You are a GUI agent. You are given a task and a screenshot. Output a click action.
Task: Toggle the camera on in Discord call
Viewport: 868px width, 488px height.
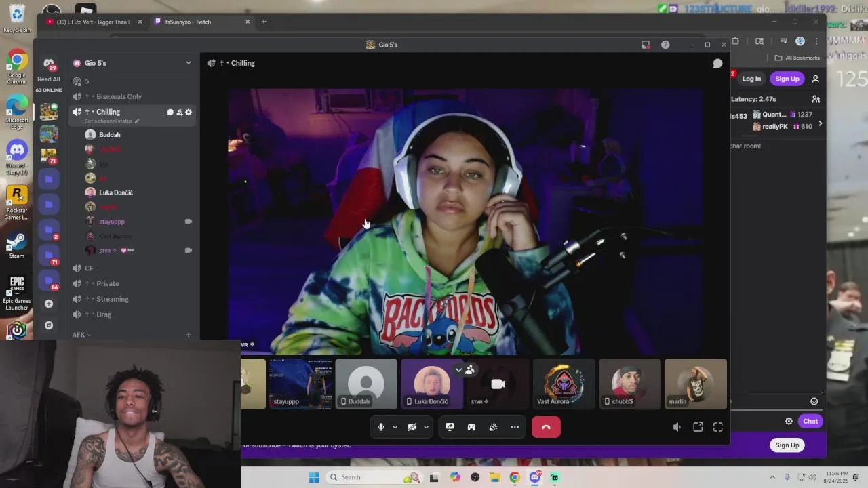pyautogui.click(x=412, y=427)
